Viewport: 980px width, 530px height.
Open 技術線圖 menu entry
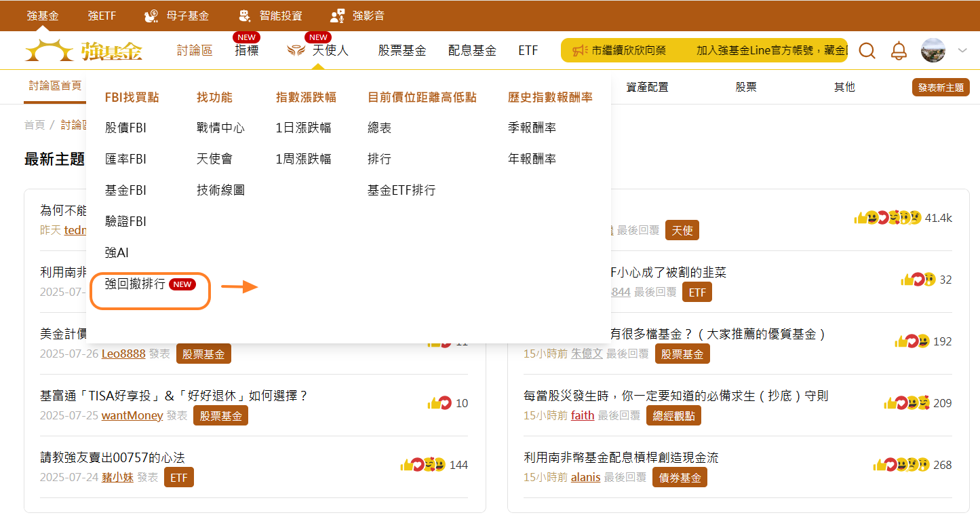(x=220, y=190)
